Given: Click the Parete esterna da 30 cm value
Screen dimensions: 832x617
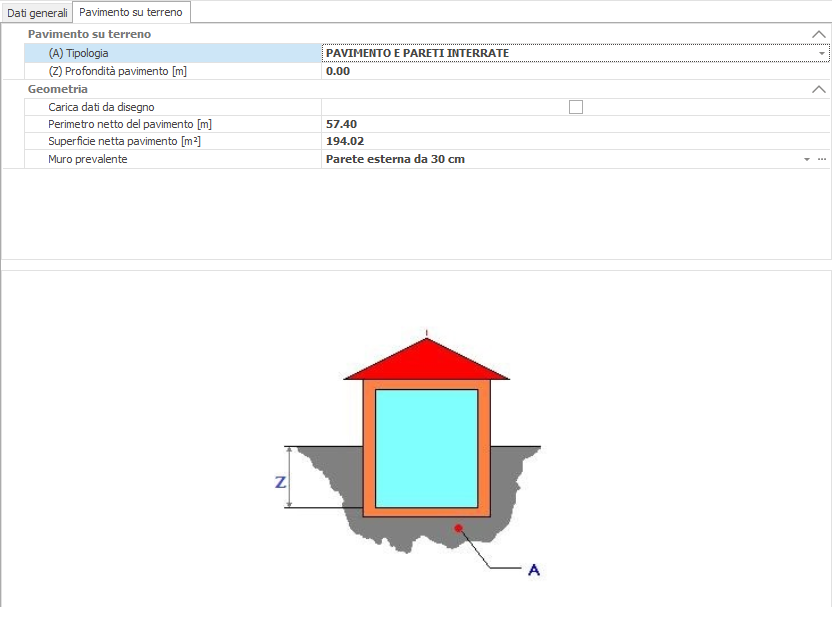Looking at the screenshot, I should (x=395, y=159).
